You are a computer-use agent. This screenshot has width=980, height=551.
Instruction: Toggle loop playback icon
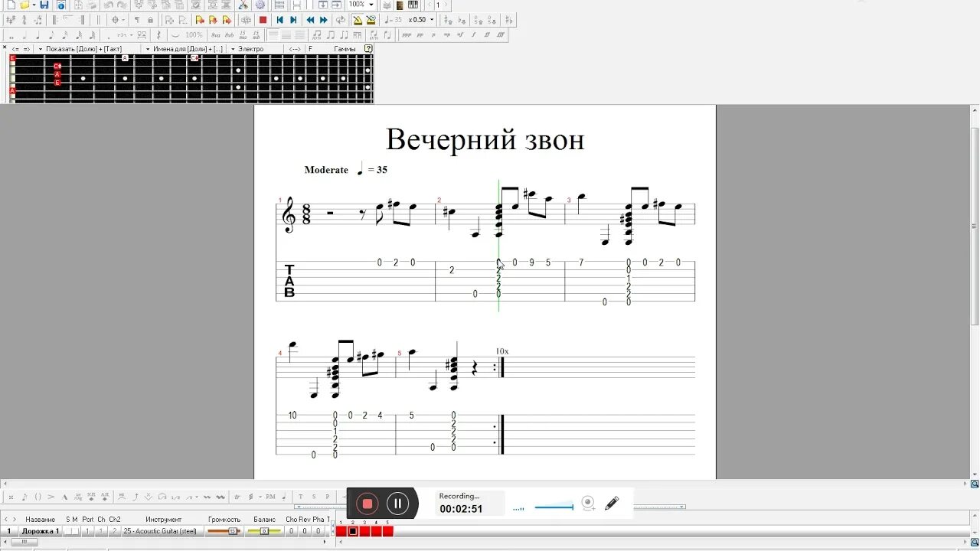(340, 19)
